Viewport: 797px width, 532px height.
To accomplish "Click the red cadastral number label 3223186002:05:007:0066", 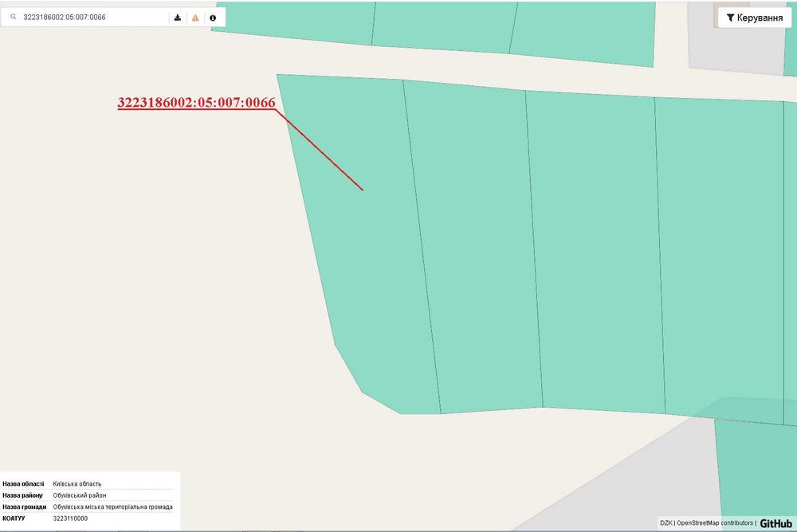I will (196, 102).
